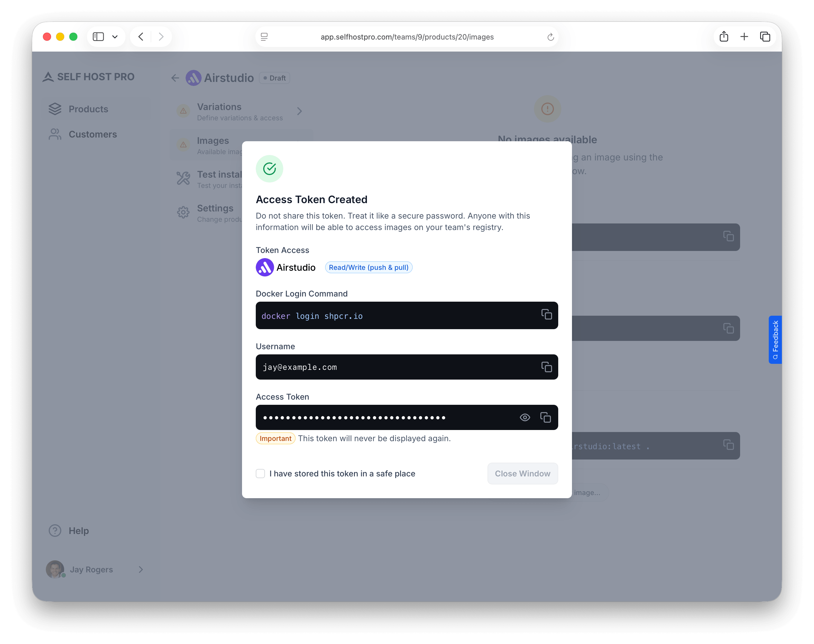
Task: Select the Settings gear icon
Action: pos(183,212)
